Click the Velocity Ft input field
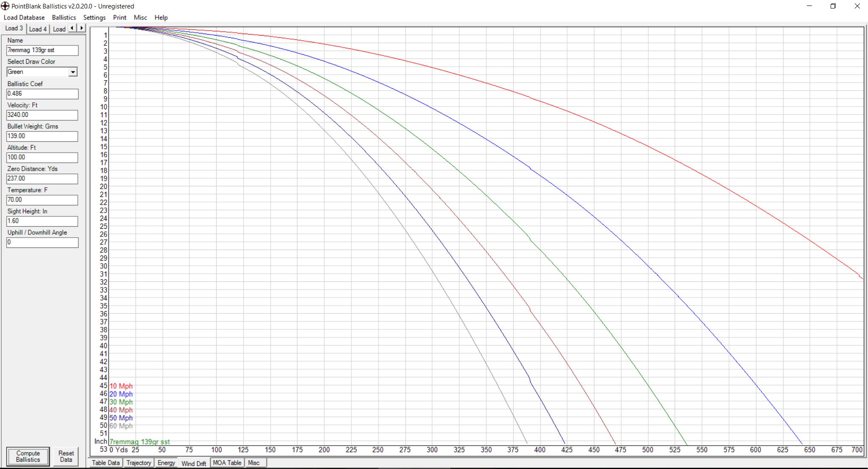 click(42, 115)
